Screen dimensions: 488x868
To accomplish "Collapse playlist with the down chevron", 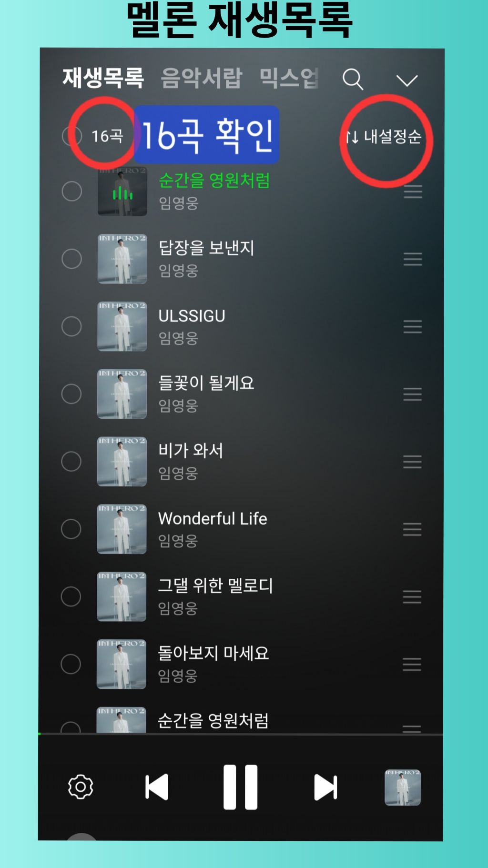I will (407, 80).
